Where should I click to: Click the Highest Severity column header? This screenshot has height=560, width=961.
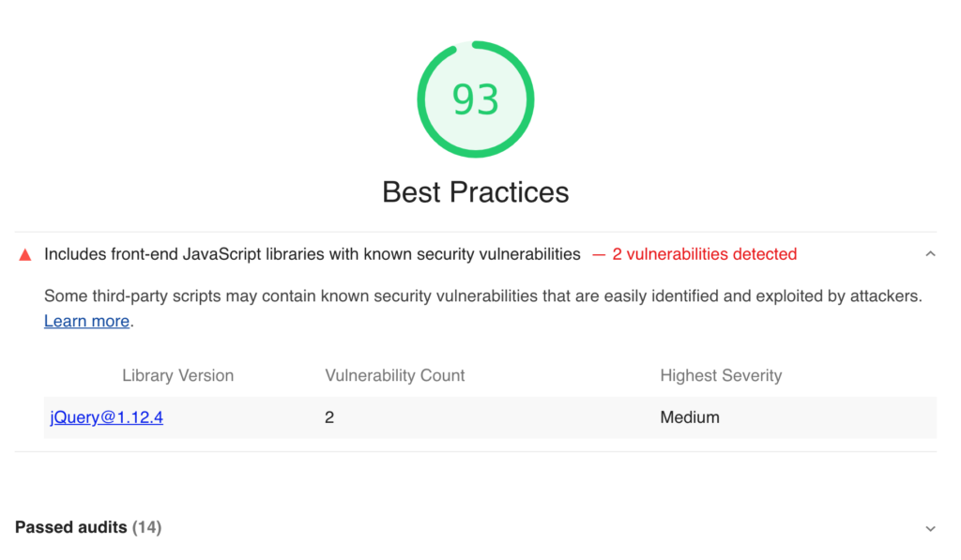coord(721,375)
